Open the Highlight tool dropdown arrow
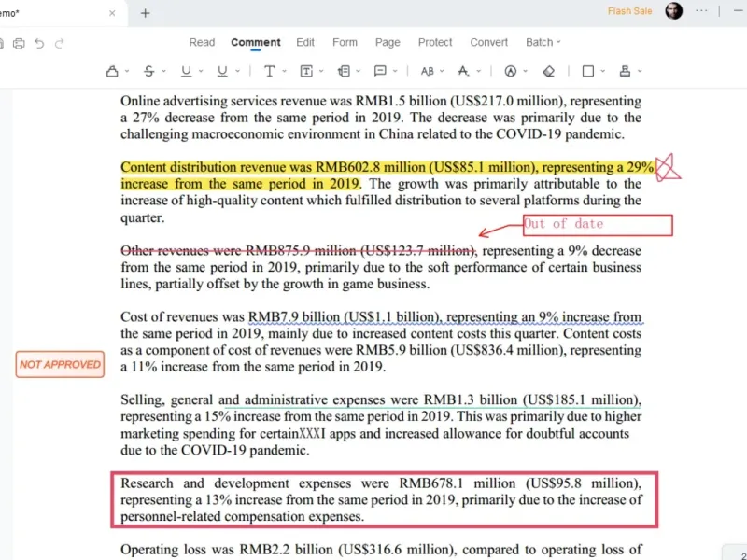The height and width of the screenshot is (560, 747). (127, 72)
